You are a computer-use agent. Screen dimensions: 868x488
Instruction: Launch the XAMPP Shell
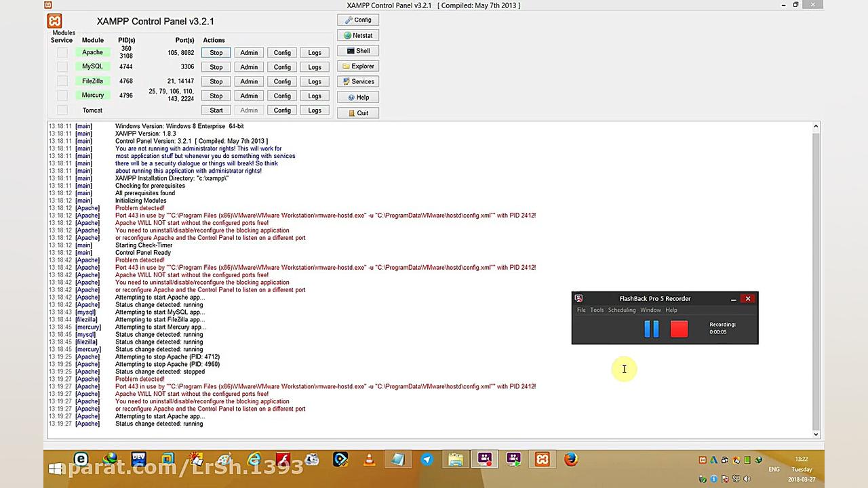[x=358, y=51]
